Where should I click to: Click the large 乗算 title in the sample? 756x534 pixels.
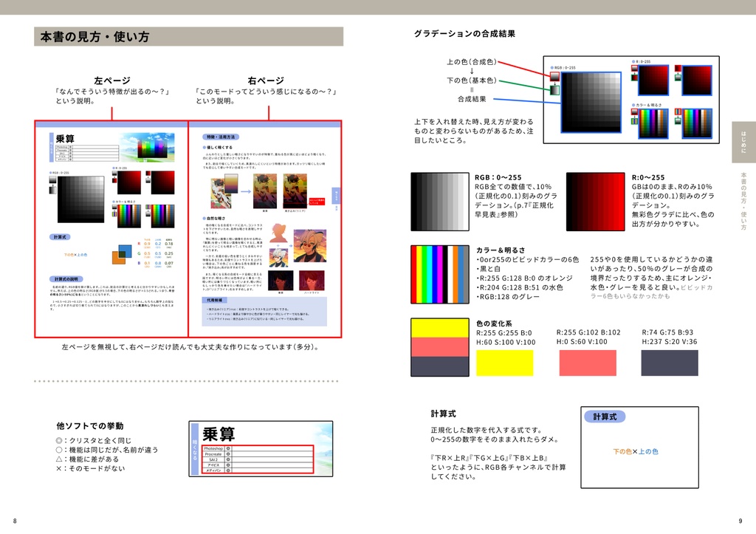tap(219, 434)
